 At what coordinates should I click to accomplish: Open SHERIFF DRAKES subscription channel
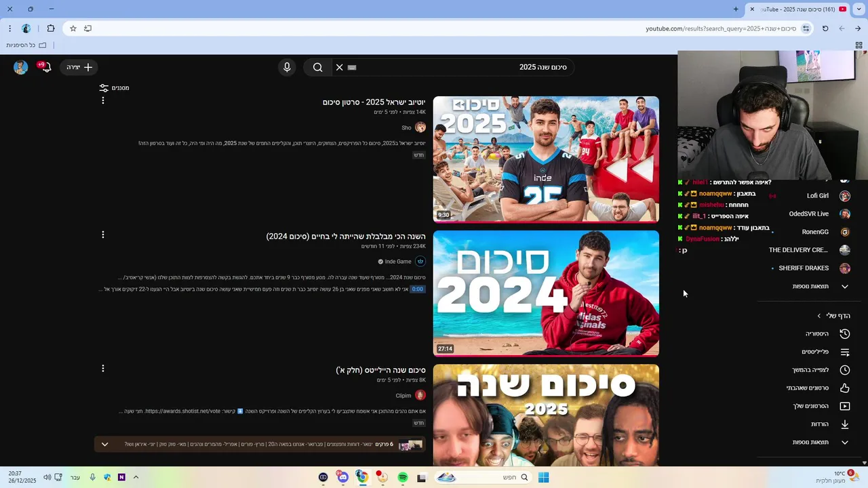tap(808, 268)
